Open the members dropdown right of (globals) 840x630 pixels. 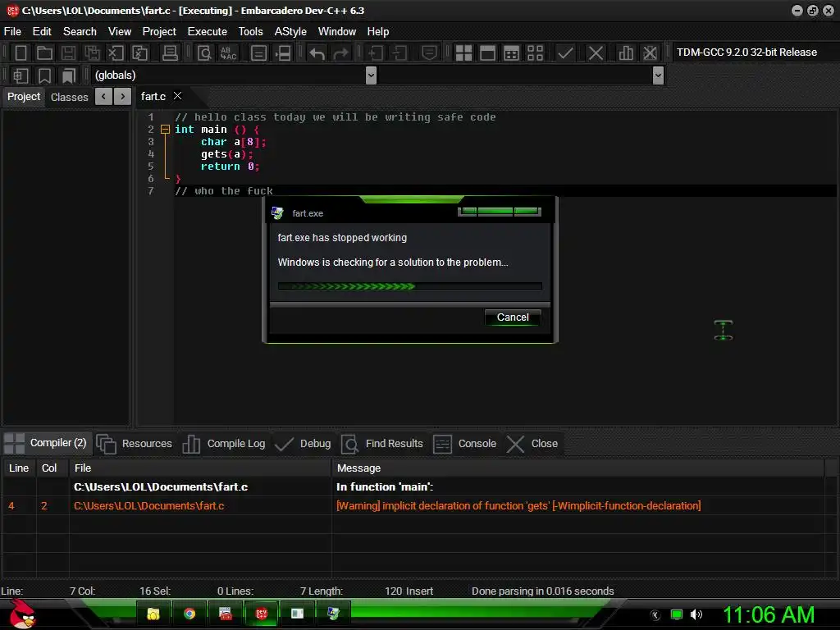coord(659,75)
